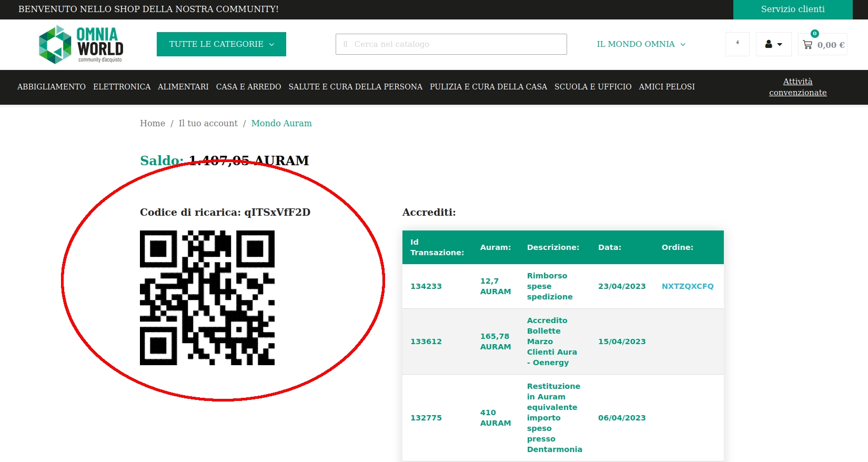This screenshot has width=868, height=462.
Task: Open Salute e cura della persona
Action: click(x=356, y=87)
